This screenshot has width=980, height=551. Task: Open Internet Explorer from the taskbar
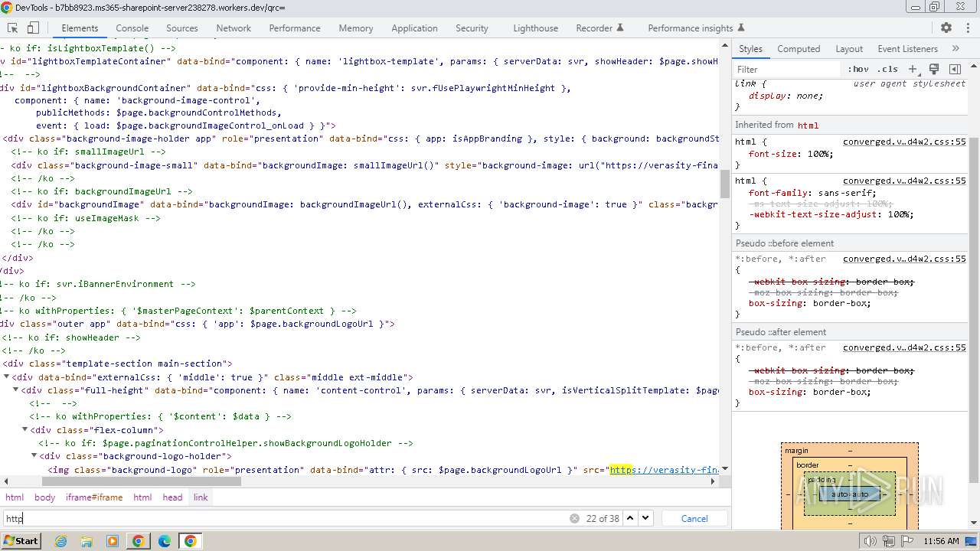click(x=60, y=541)
